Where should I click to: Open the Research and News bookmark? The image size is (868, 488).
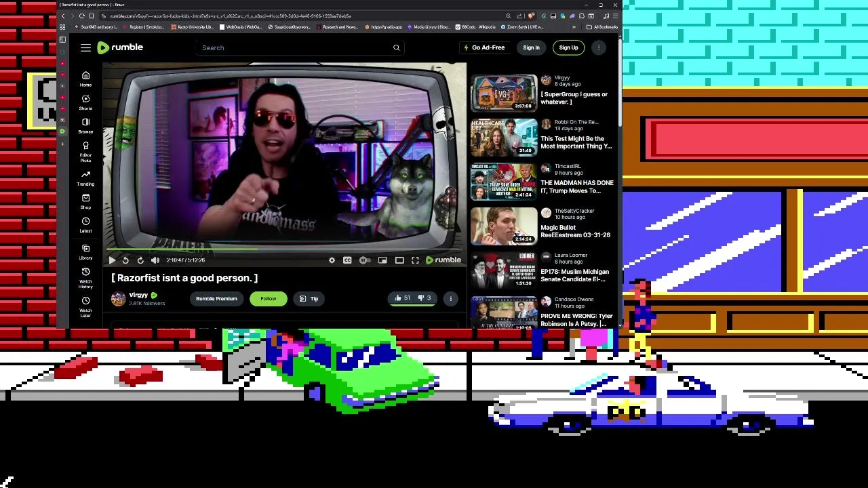pos(337,27)
